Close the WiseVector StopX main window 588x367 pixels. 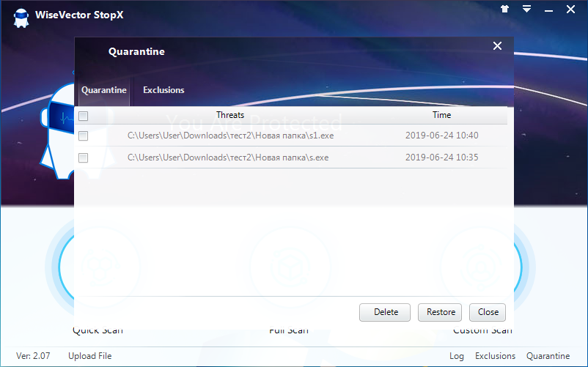[x=570, y=10]
